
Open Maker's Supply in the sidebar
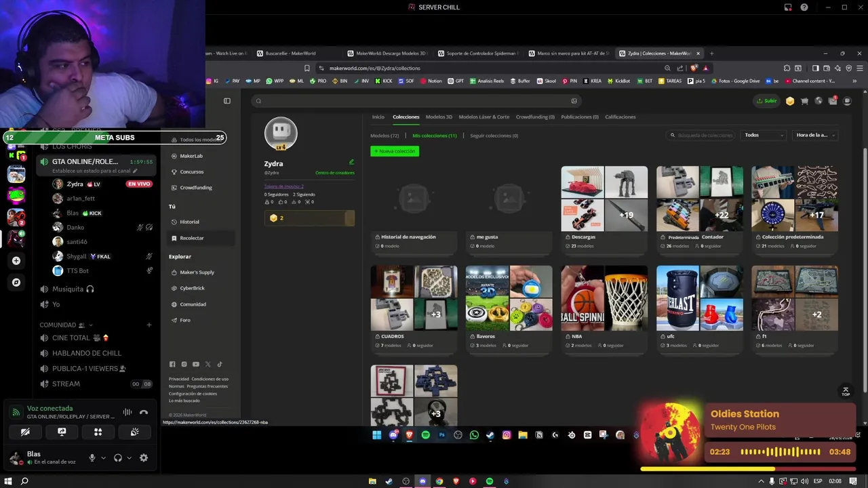[196, 272]
